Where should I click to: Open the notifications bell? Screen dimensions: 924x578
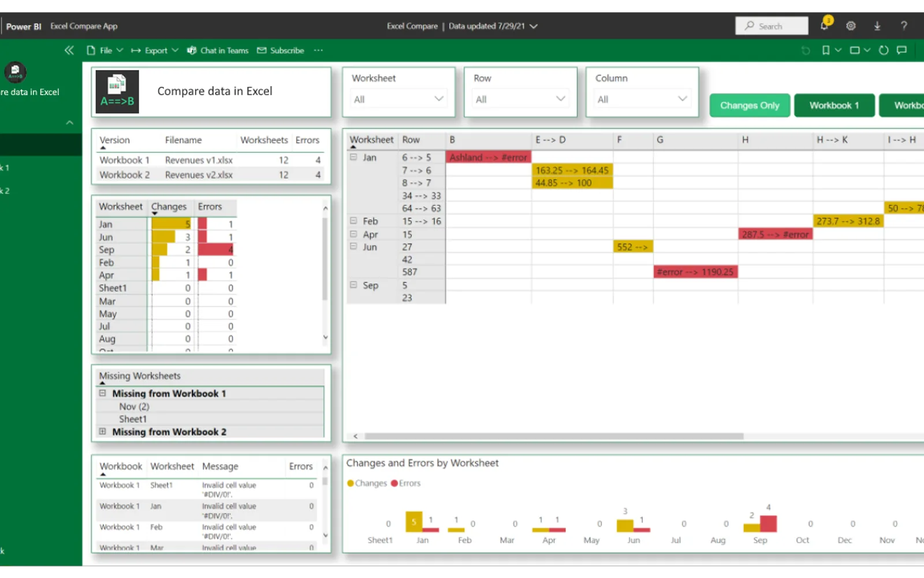[825, 25]
